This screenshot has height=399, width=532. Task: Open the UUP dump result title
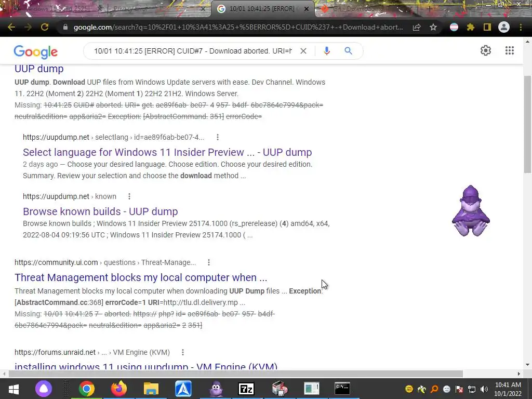pos(39,69)
